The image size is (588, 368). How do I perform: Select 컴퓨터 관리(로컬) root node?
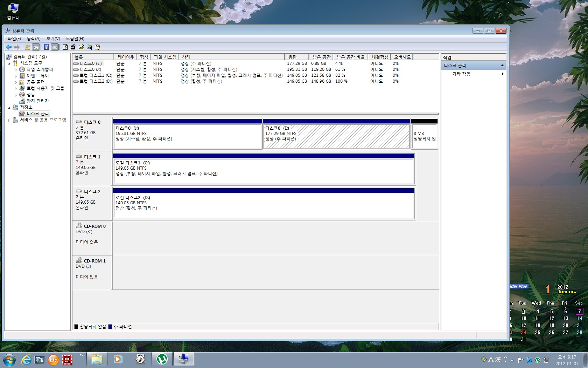coord(30,57)
